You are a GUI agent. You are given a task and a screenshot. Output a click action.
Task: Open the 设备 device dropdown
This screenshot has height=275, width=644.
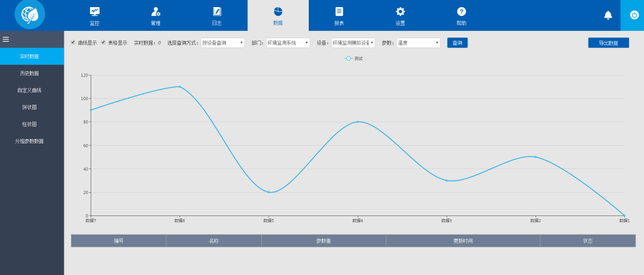[x=353, y=43]
